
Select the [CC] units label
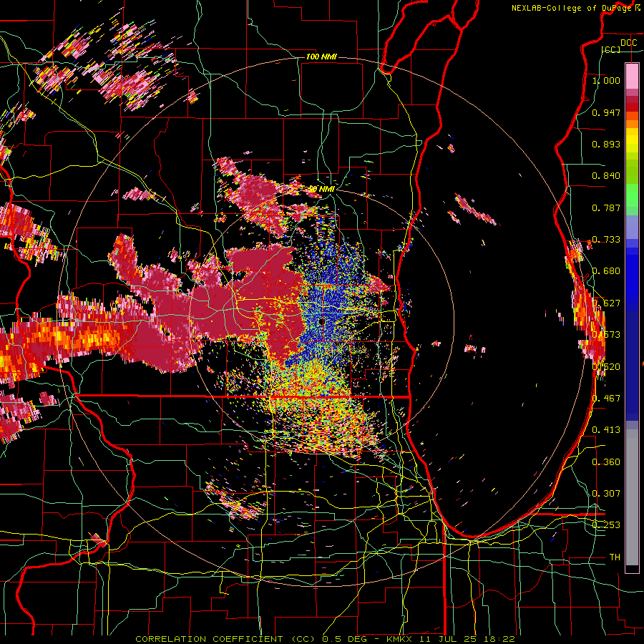click(x=611, y=50)
